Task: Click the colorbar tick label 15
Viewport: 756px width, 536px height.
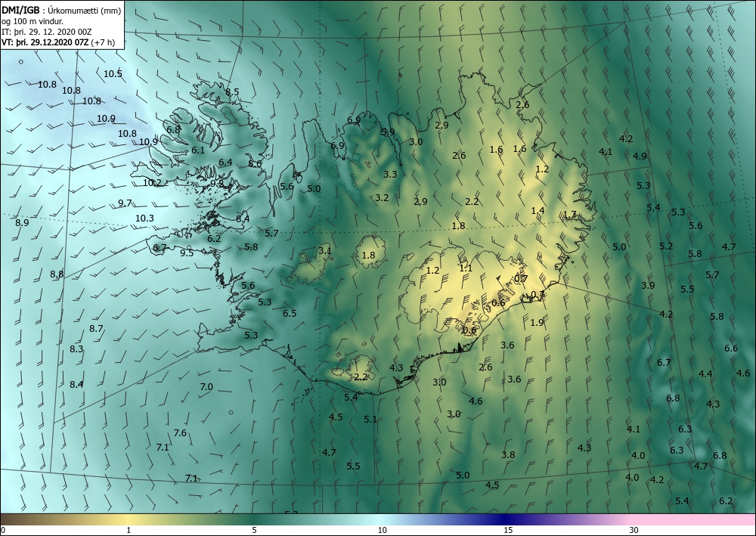Action: click(x=508, y=530)
